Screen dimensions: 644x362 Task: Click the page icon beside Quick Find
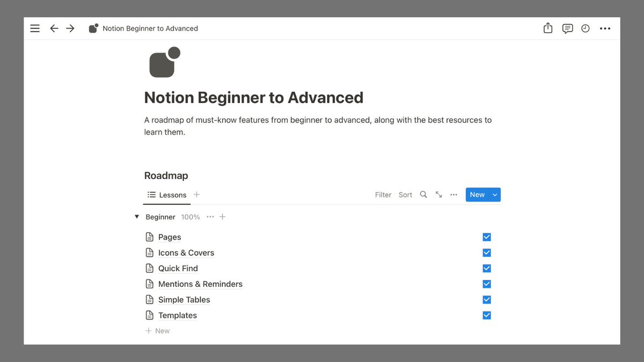150,268
